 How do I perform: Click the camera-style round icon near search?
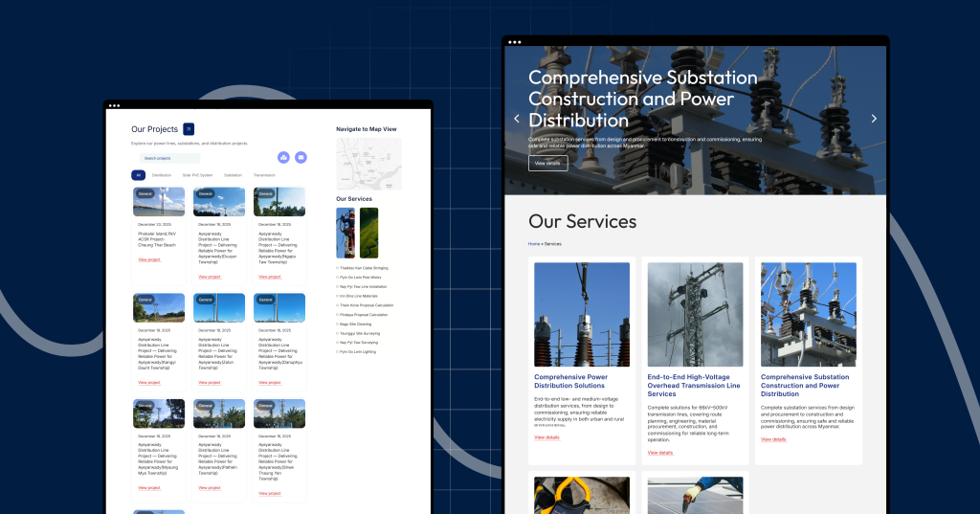(283, 158)
